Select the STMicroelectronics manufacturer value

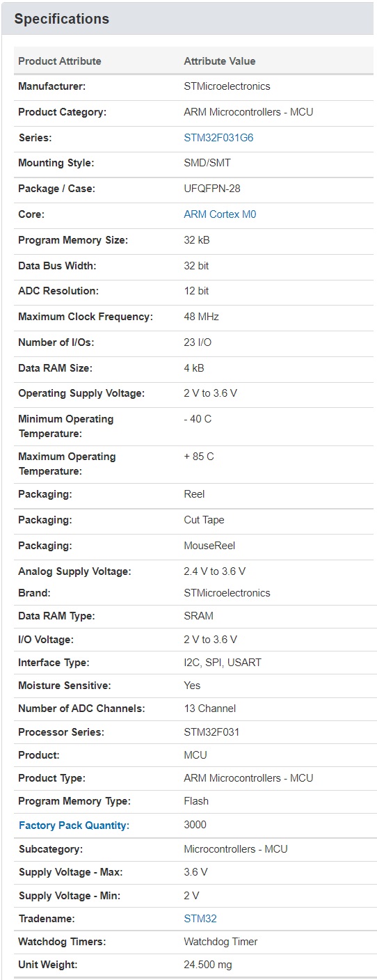[227, 86]
